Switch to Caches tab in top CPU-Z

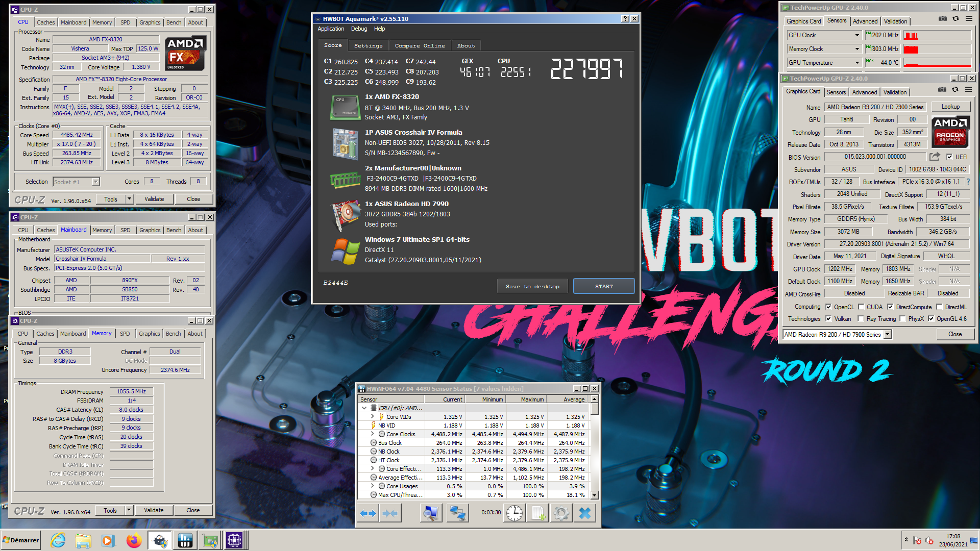[46, 22]
